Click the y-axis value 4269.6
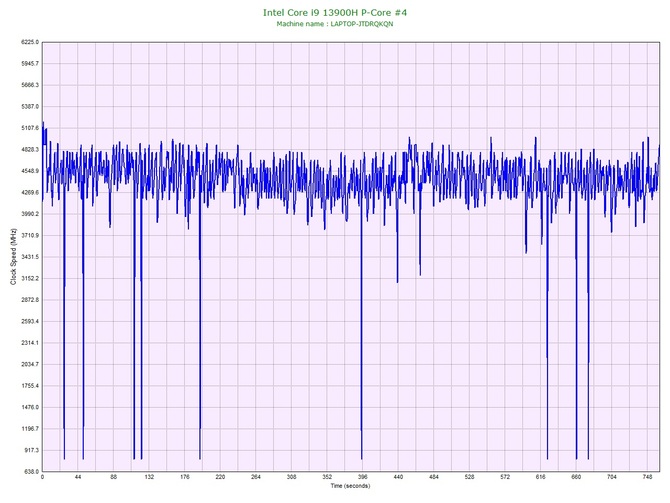 [30, 192]
